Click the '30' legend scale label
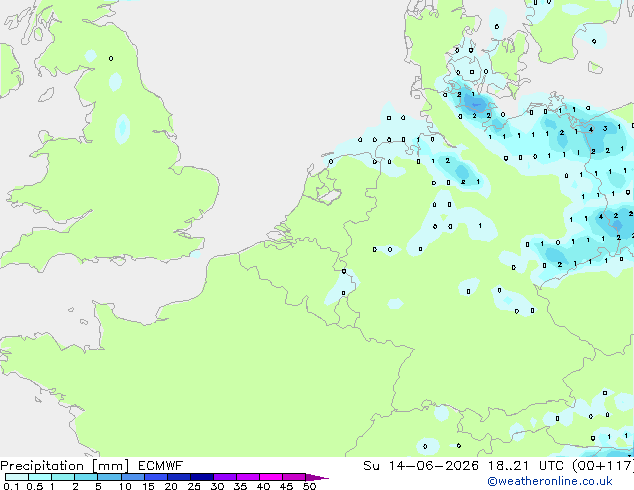Screen dimensions: 634x490 (217, 486)
